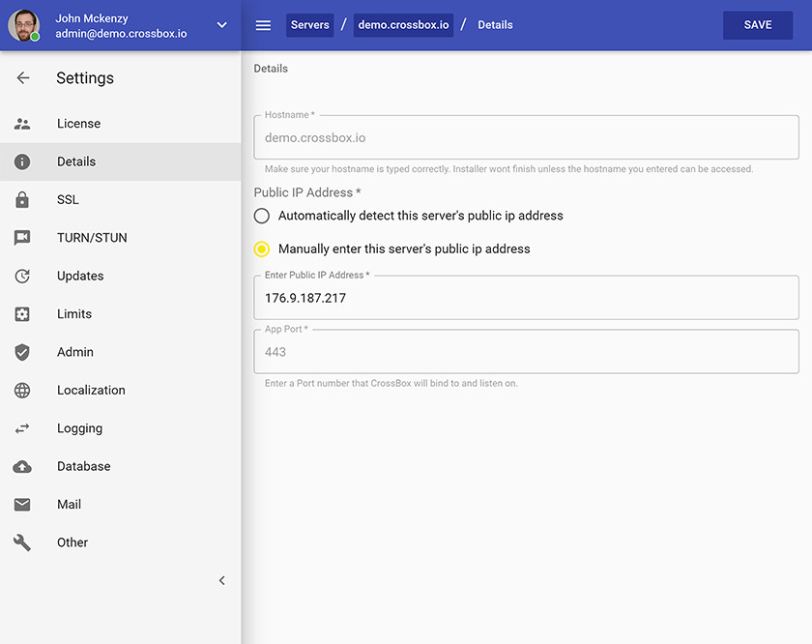Collapse the settings sidebar with chevron
The height and width of the screenshot is (644, 812).
pos(221,581)
